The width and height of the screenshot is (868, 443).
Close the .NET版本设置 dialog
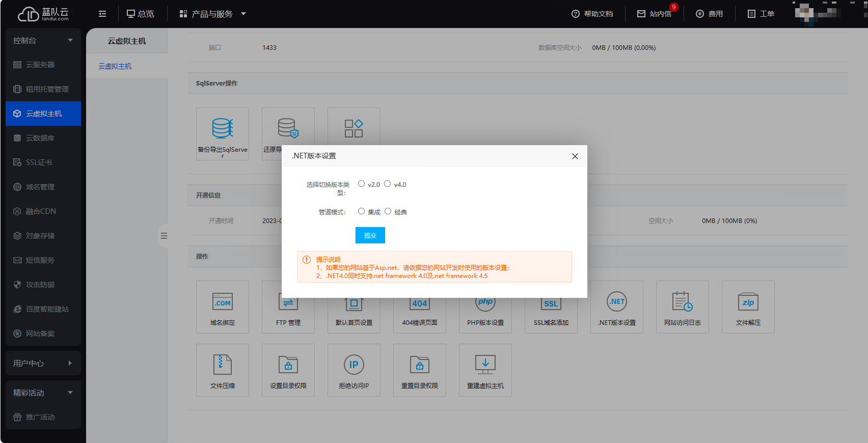(575, 156)
